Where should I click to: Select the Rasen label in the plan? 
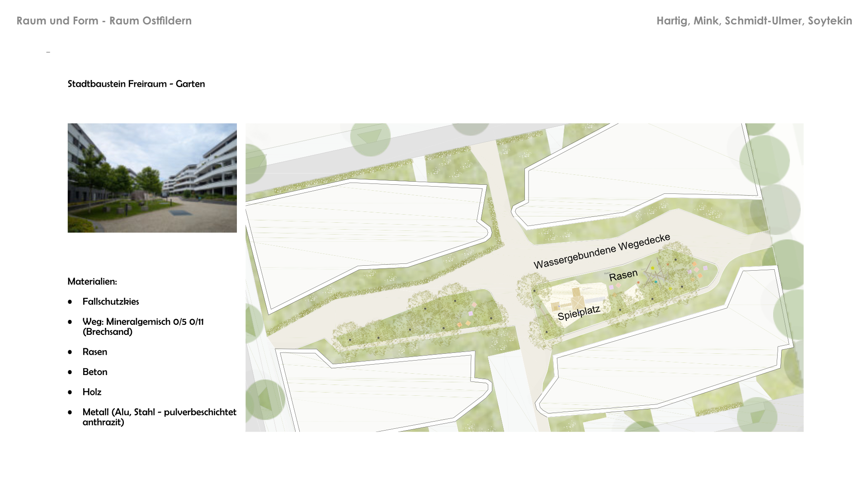click(x=623, y=275)
